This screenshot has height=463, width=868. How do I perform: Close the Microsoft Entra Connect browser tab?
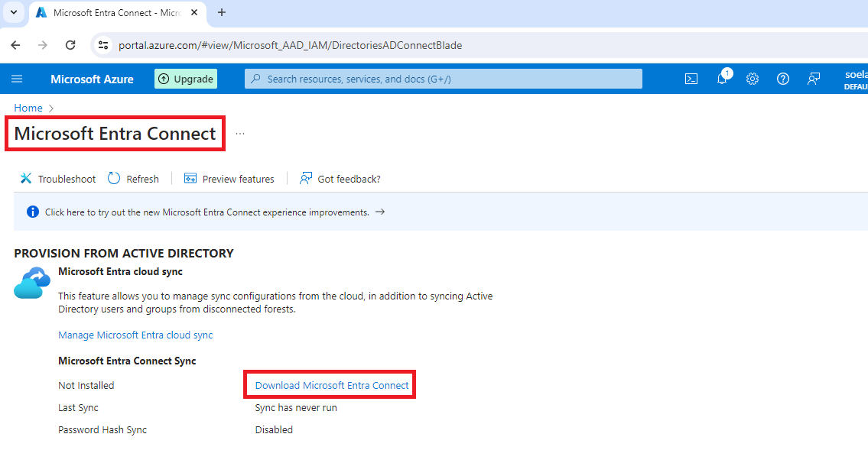point(194,12)
